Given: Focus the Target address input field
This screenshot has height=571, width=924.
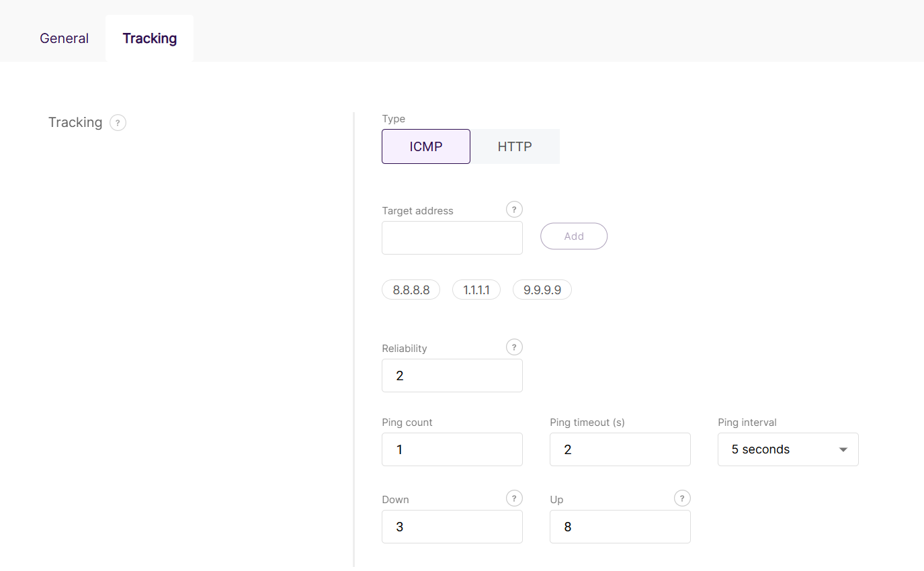Looking at the screenshot, I should 452,238.
